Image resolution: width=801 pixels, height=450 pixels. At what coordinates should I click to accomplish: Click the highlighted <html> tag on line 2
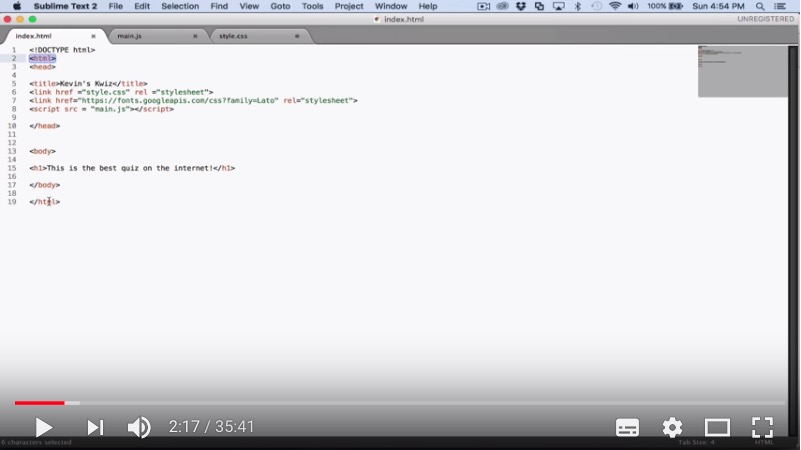click(42, 58)
